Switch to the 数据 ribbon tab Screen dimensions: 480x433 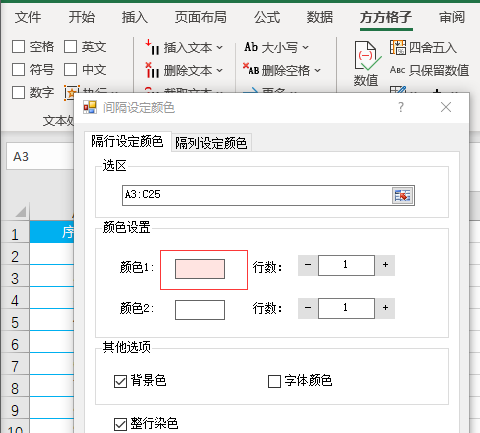[x=320, y=17]
